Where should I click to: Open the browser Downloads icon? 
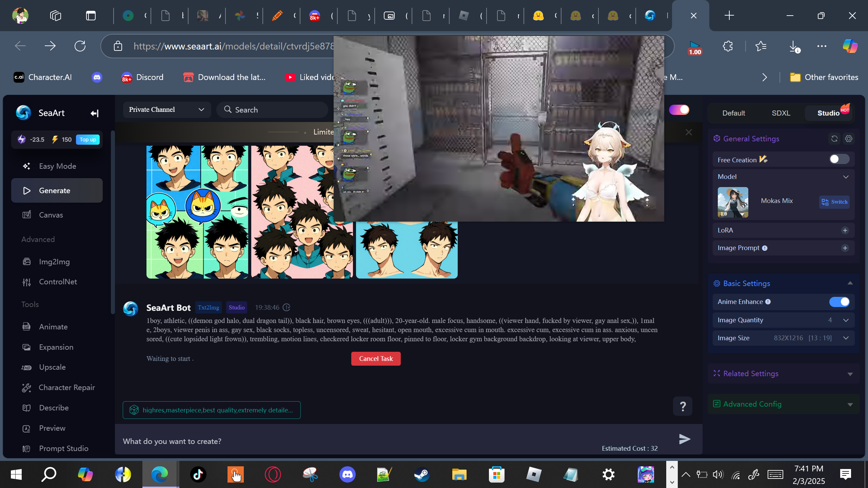coord(794,46)
